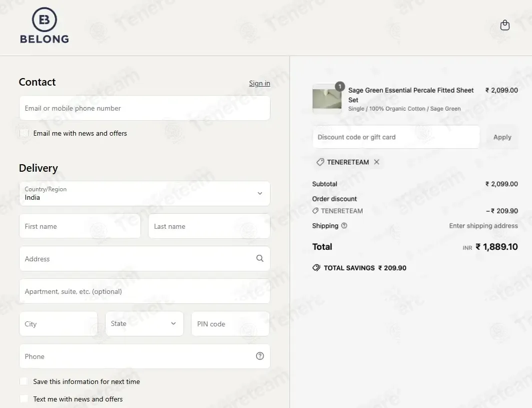
Task: Click the Phone input field
Action: coord(144,356)
